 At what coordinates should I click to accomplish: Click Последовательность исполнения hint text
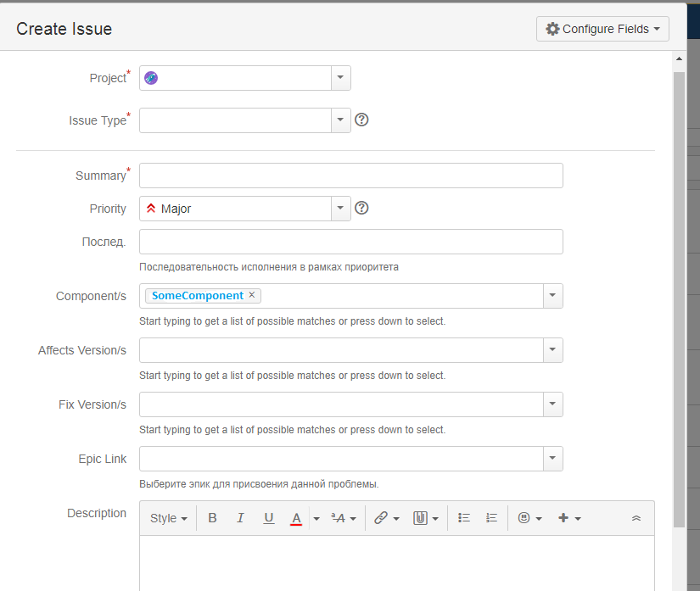tap(269, 267)
